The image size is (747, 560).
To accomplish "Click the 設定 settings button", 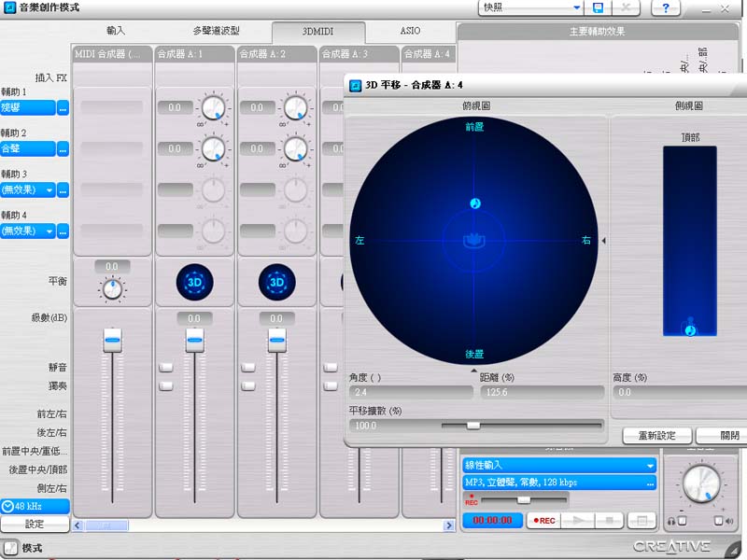I will point(35,524).
